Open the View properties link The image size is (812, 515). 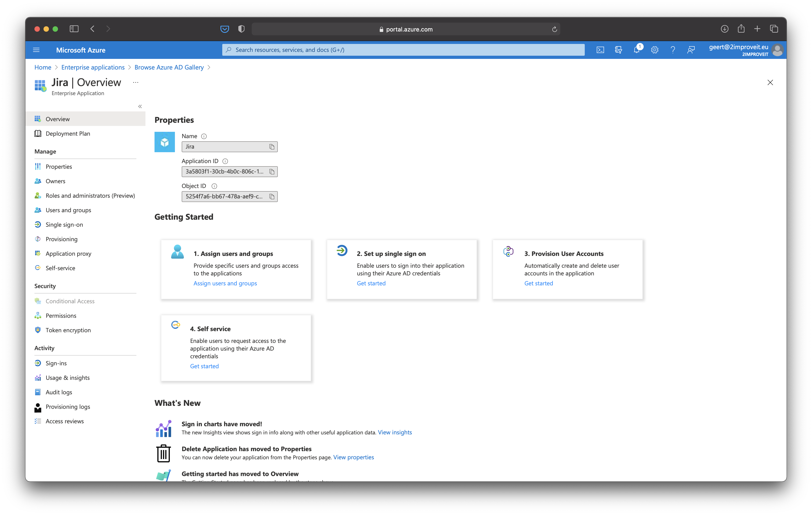[353, 457]
